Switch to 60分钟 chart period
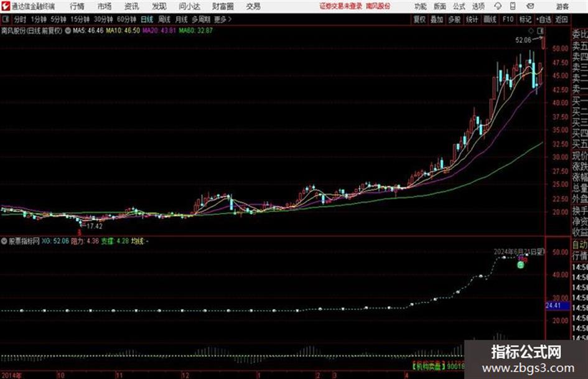Screen dimensions: 588x379 (x=127, y=19)
